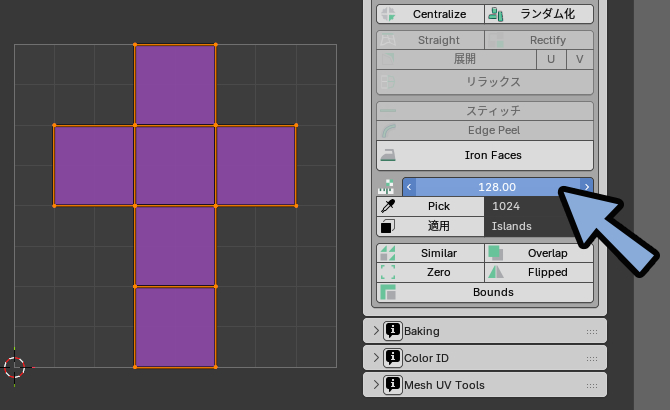The height and width of the screenshot is (410, 670).
Task: Pick texel density with eyedropper
Action: [x=430, y=206]
